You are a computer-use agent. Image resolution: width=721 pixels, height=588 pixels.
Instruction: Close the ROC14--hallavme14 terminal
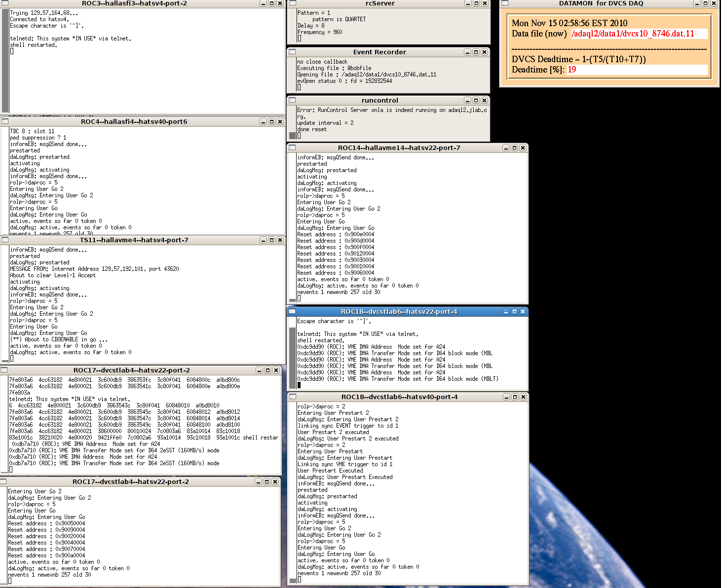523,147
